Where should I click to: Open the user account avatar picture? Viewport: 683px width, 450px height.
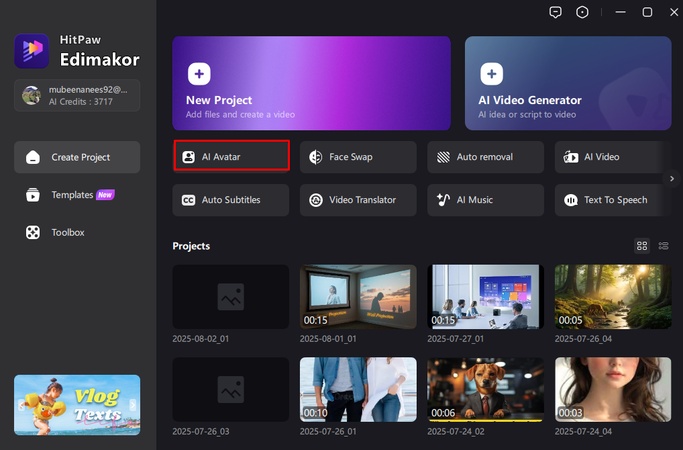point(31,95)
